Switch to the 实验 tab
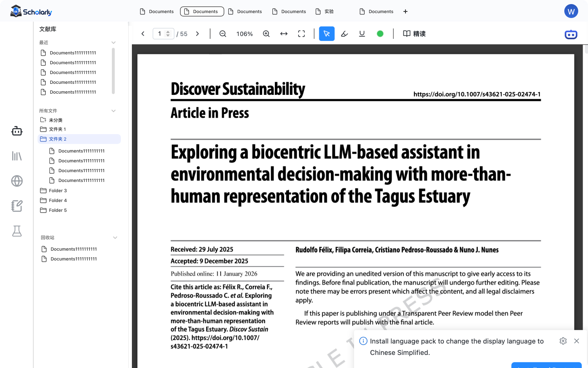588x368 pixels. pyautogui.click(x=325, y=11)
